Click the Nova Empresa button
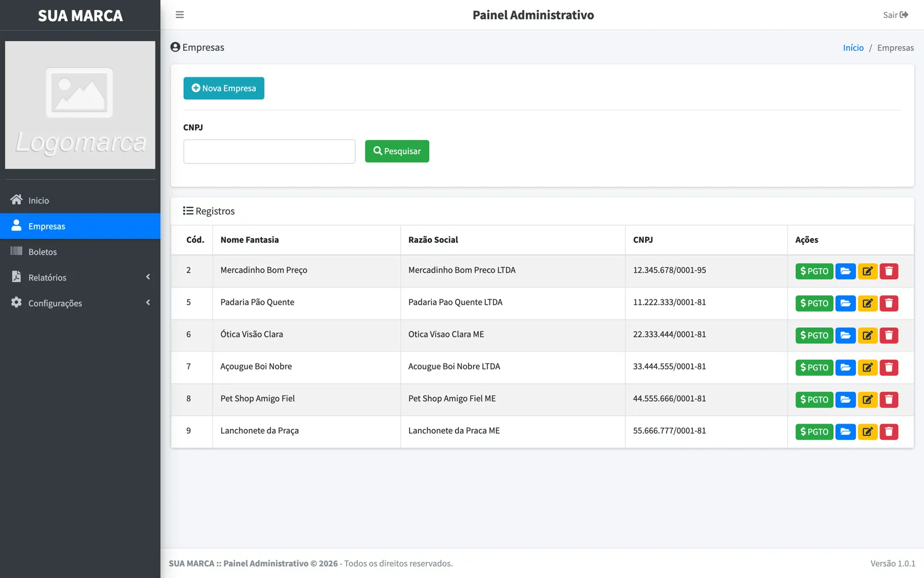The height and width of the screenshot is (578, 924). click(223, 88)
